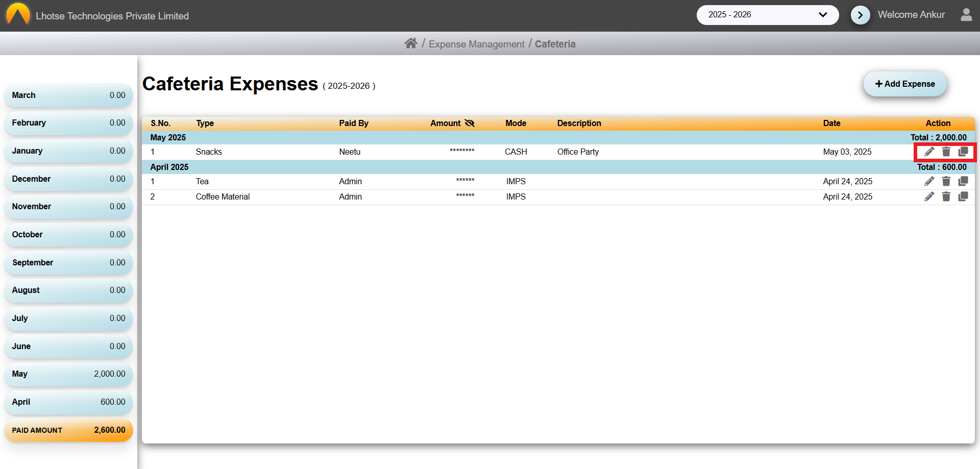Click Total : 2,000.00 label
The image size is (980, 469).
coord(938,137)
